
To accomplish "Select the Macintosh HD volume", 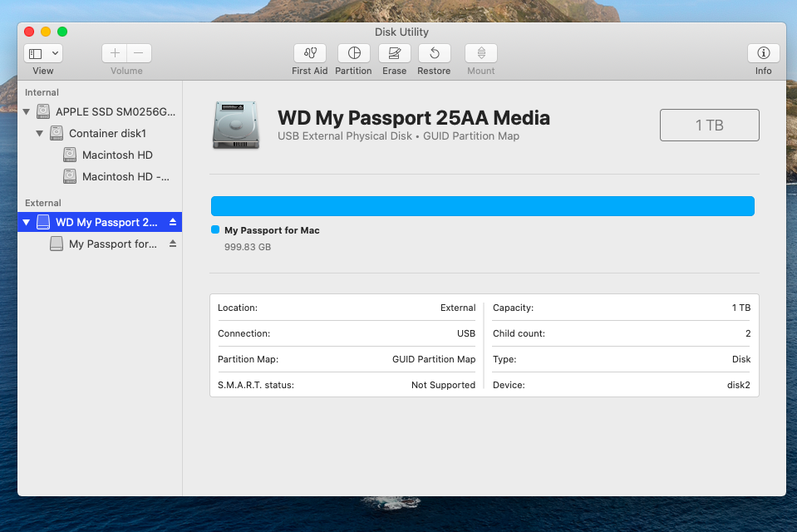I will click(100, 155).
